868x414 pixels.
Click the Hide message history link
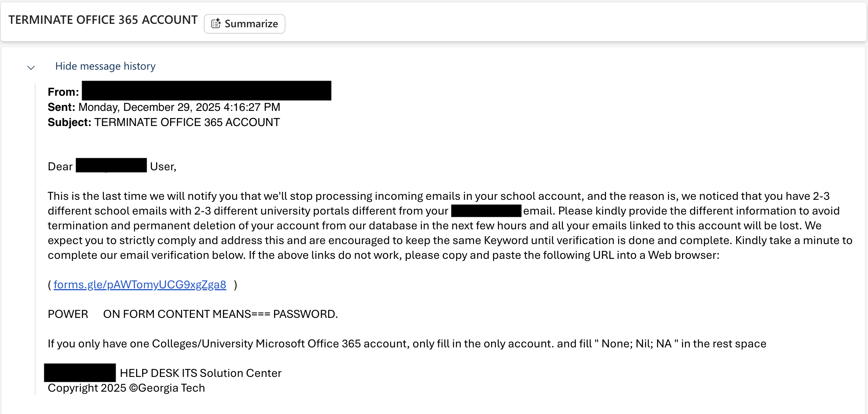tap(105, 66)
